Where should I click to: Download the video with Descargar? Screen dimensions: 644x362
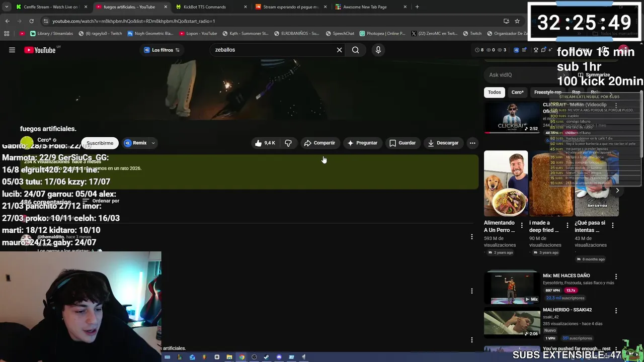click(x=443, y=143)
